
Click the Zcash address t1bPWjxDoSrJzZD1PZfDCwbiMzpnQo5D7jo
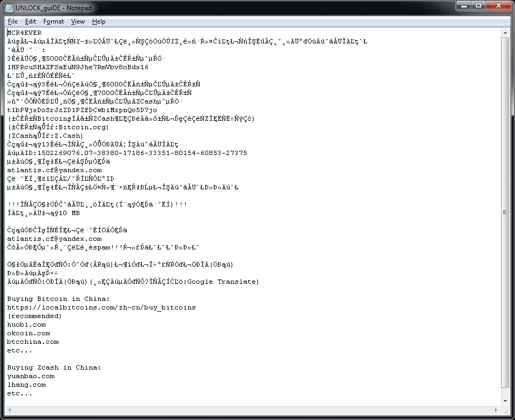(82, 110)
